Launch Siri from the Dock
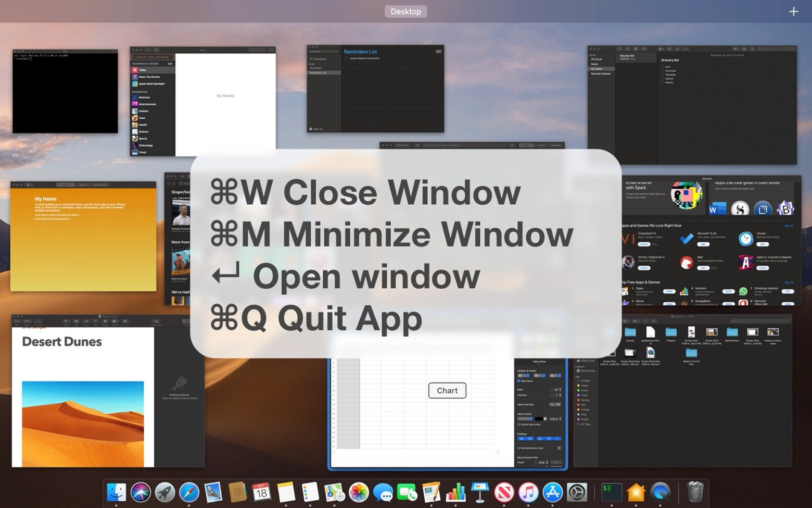 tap(141, 492)
